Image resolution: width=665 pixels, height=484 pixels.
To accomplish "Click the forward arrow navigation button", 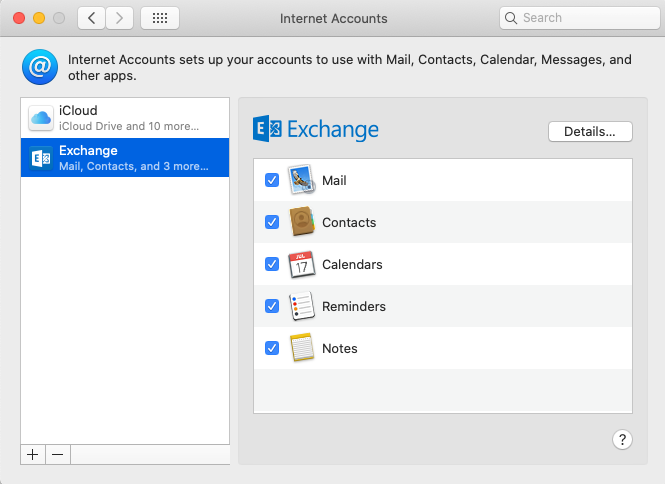I will click(x=120, y=18).
